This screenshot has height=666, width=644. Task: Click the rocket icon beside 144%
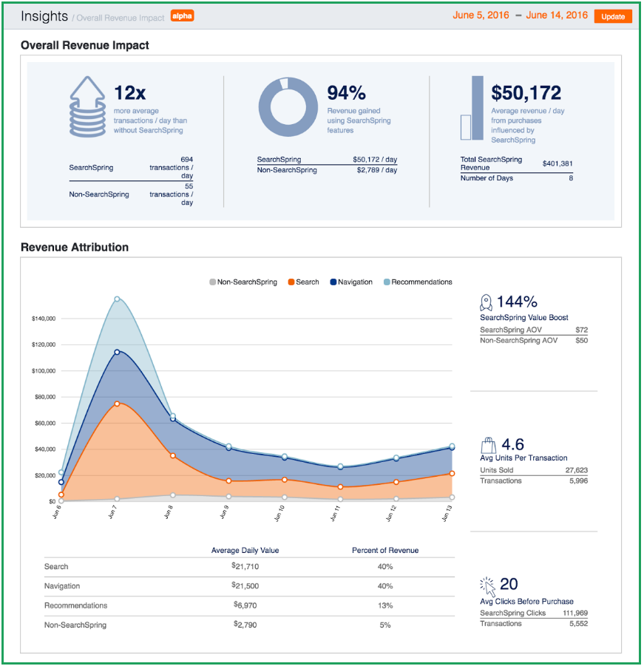(486, 302)
